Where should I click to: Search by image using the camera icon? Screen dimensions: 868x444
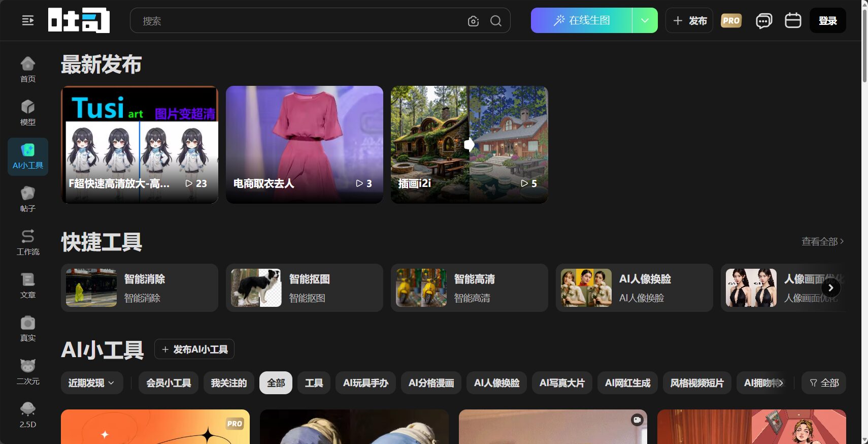coord(474,21)
